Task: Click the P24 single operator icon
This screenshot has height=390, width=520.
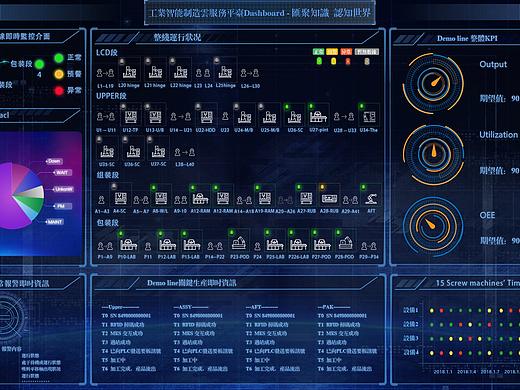Action: (257, 246)
